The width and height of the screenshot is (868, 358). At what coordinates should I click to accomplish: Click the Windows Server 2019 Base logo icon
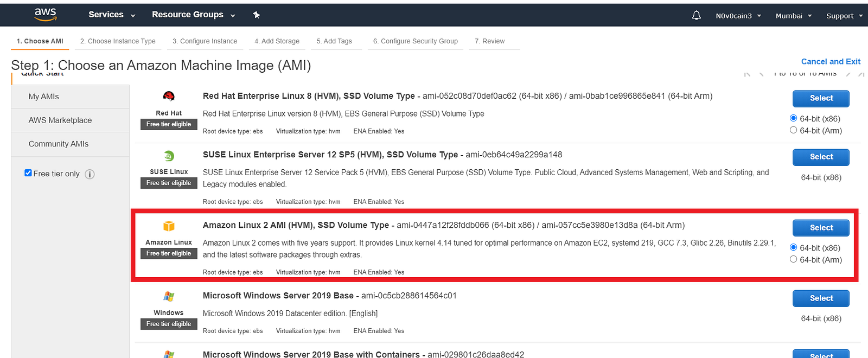pos(169,296)
